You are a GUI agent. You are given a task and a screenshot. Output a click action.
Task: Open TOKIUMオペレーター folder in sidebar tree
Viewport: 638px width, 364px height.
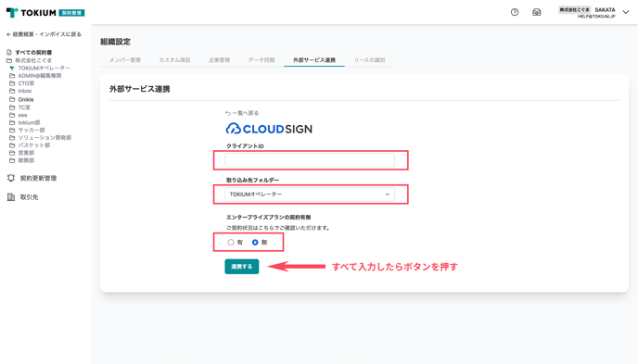pos(44,68)
